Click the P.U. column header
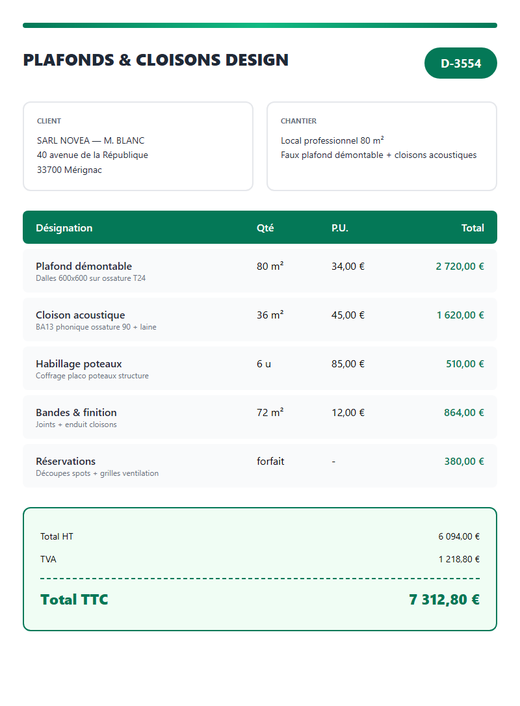This screenshot has height=706, width=520. [x=340, y=228]
